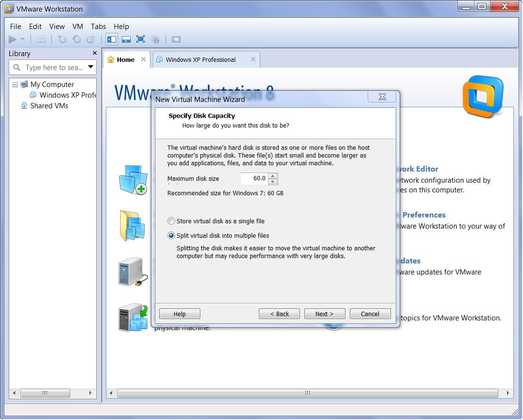The width and height of the screenshot is (523, 420).
Task: Toggle the thumbnail bar toolbar icon
Action: 126,39
